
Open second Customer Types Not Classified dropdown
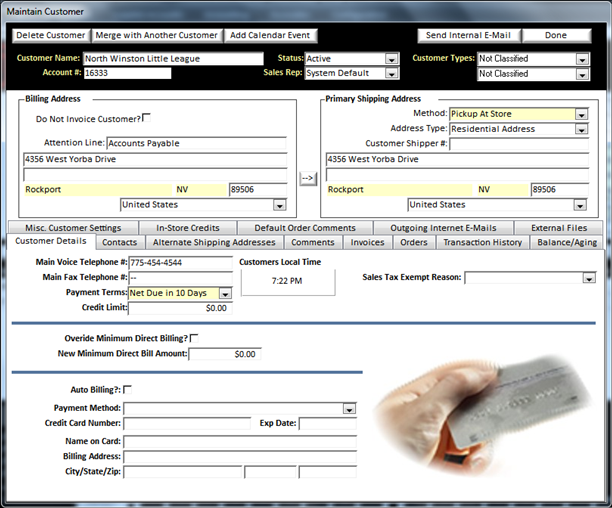click(x=582, y=74)
